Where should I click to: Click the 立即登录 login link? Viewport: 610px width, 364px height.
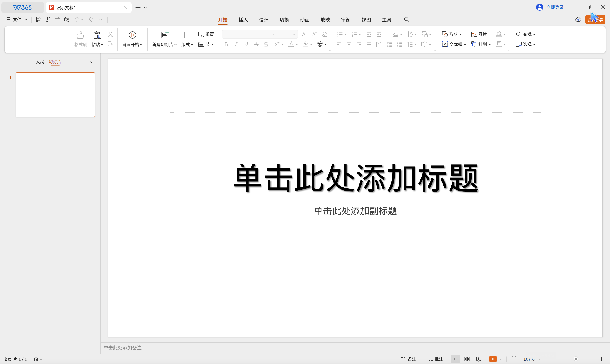point(554,7)
